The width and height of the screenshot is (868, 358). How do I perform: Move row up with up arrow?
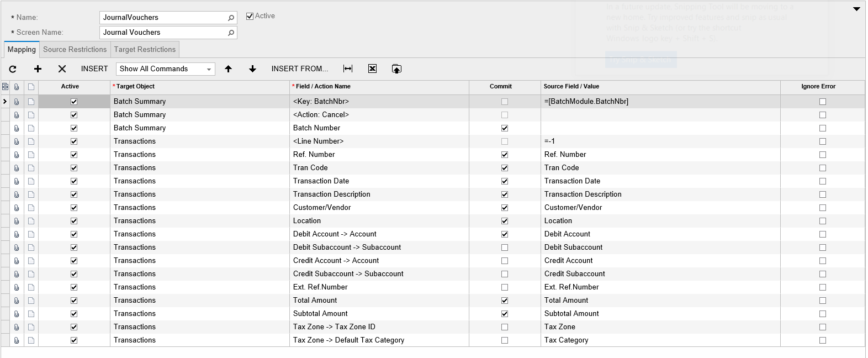[x=228, y=69]
